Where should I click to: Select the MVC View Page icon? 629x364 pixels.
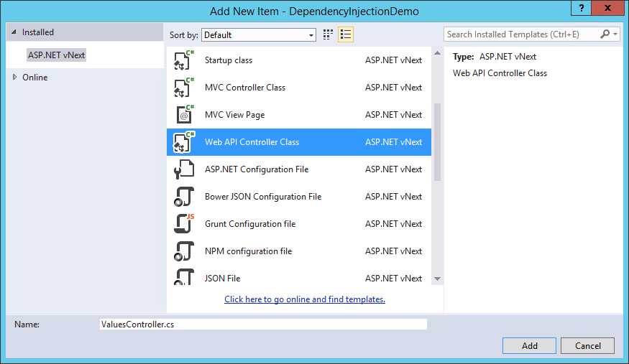tap(184, 115)
